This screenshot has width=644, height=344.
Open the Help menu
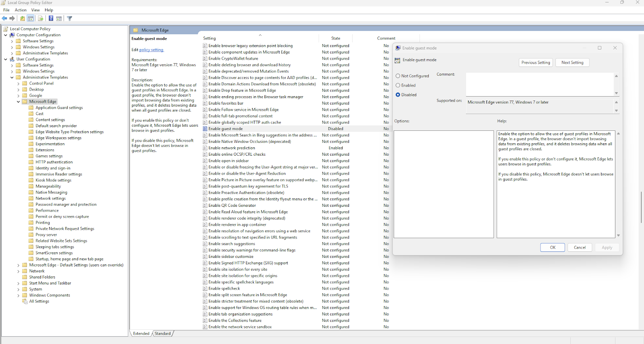point(49,10)
